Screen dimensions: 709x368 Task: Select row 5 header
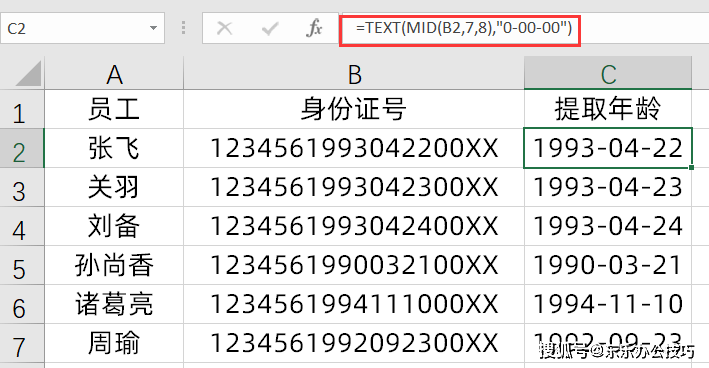pos(22,265)
